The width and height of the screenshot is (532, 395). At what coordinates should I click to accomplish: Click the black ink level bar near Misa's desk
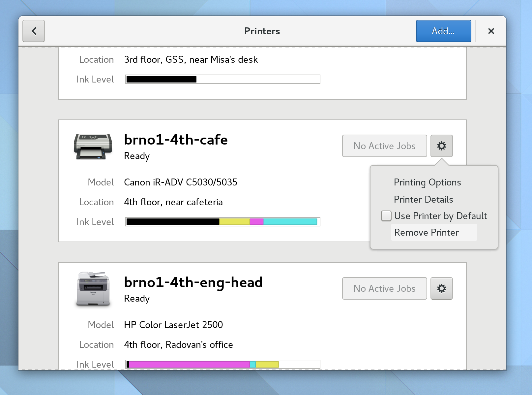click(223, 79)
